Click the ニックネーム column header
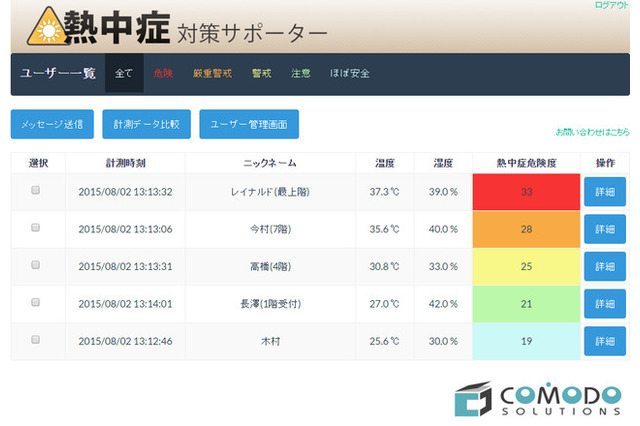The image size is (640, 426). 270,163
